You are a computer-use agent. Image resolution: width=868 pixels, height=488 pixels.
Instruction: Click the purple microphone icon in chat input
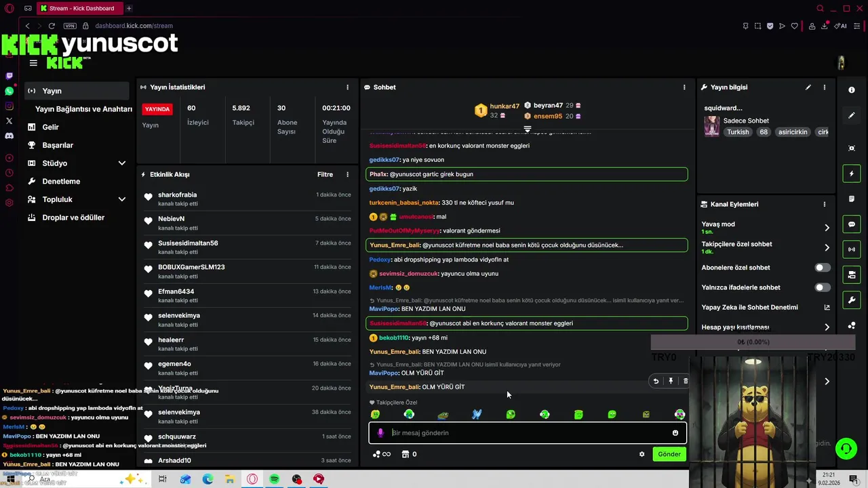pos(380,433)
